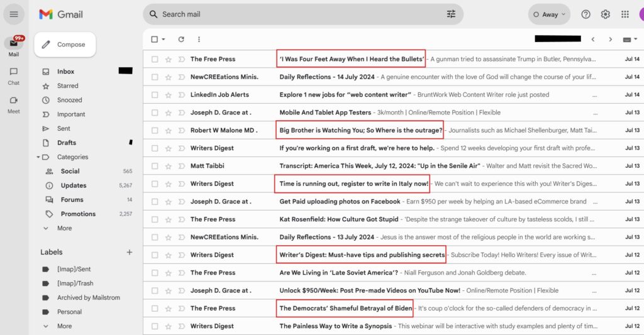Open 'Writer's Digest: Must-have tips' email
Image resolution: width=644 pixels, height=335 pixels.
362,255
